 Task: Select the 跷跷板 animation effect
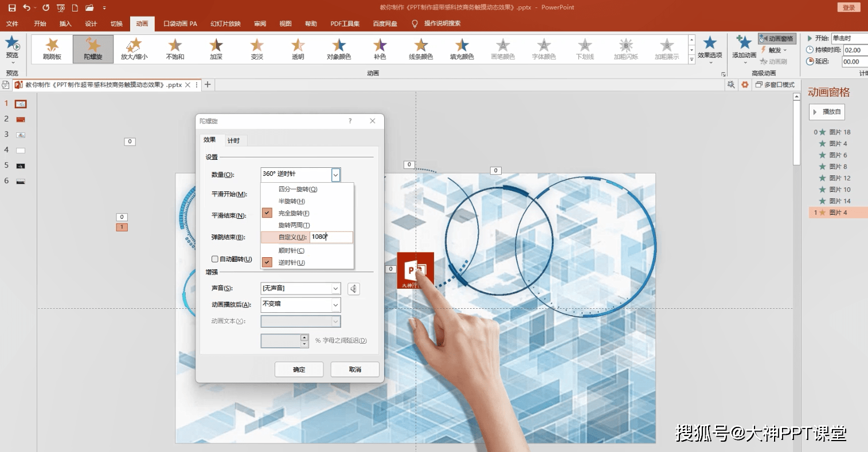[x=52, y=49]
